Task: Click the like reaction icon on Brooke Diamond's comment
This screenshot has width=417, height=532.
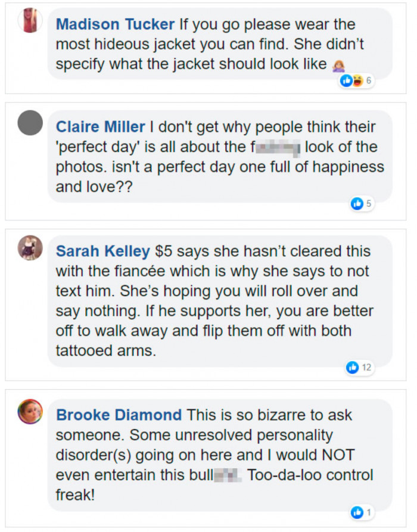Action: point(358,512)
